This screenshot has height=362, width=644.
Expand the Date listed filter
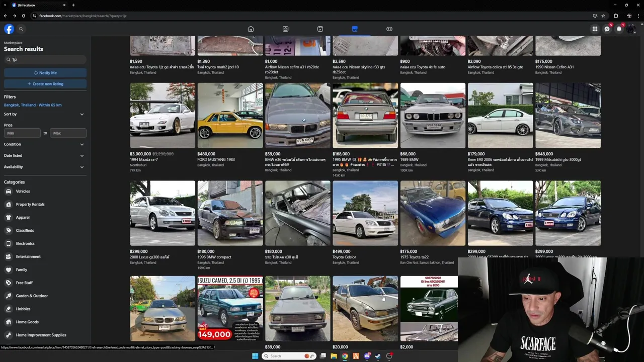point(44,156)
